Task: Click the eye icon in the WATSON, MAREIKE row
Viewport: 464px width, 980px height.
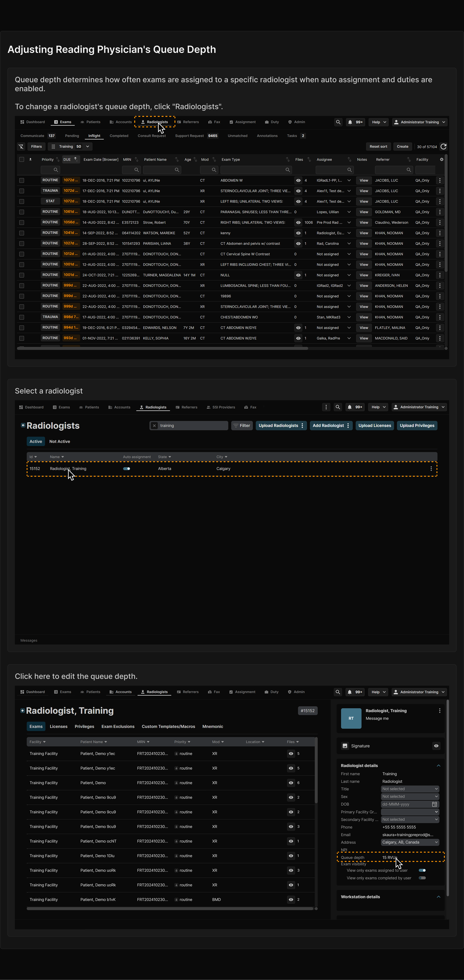Action: pos(298,233)
